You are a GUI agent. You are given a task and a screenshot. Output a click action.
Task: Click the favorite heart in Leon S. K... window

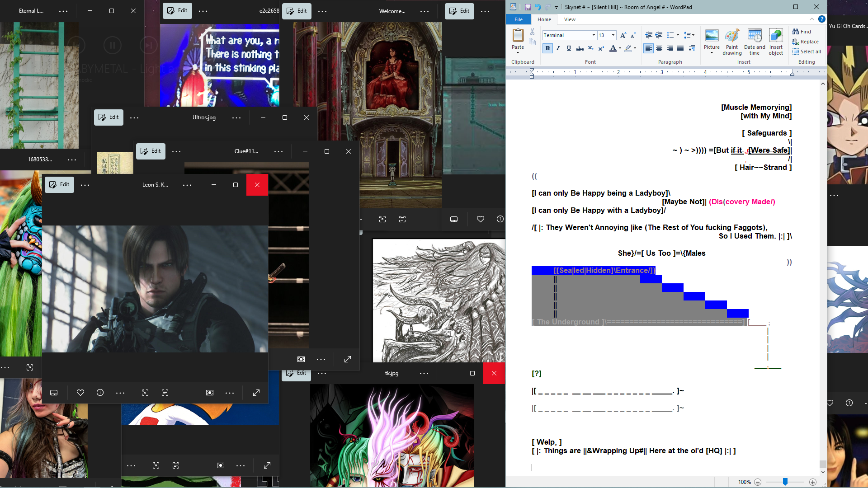[80, 393]
